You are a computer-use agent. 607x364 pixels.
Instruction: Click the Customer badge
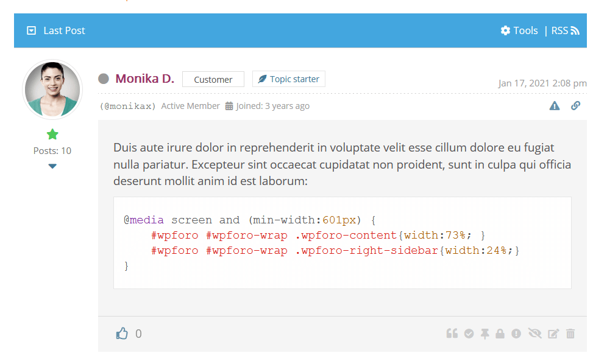point(213,79)
